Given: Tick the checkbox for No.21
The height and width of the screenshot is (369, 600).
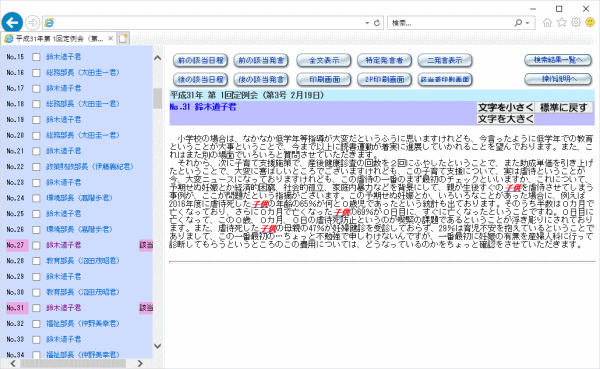Looking at the screenshot, I should point(36,151).
